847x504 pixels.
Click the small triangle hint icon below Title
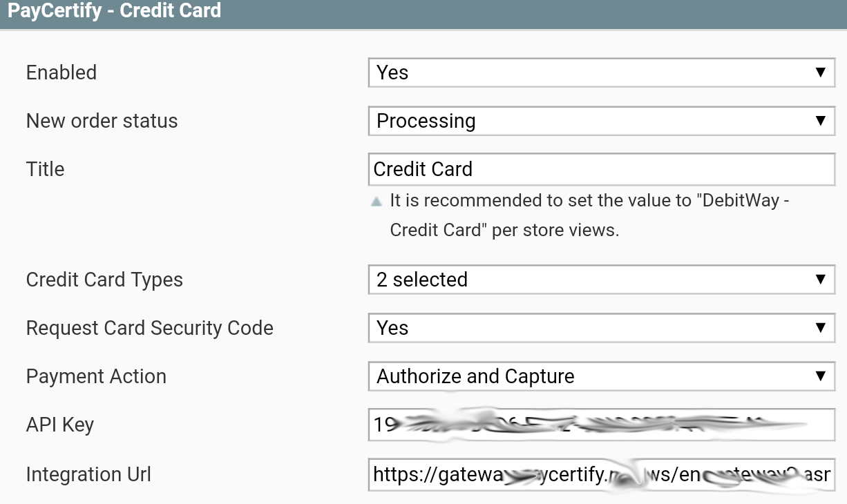click(x=377, y=202)
